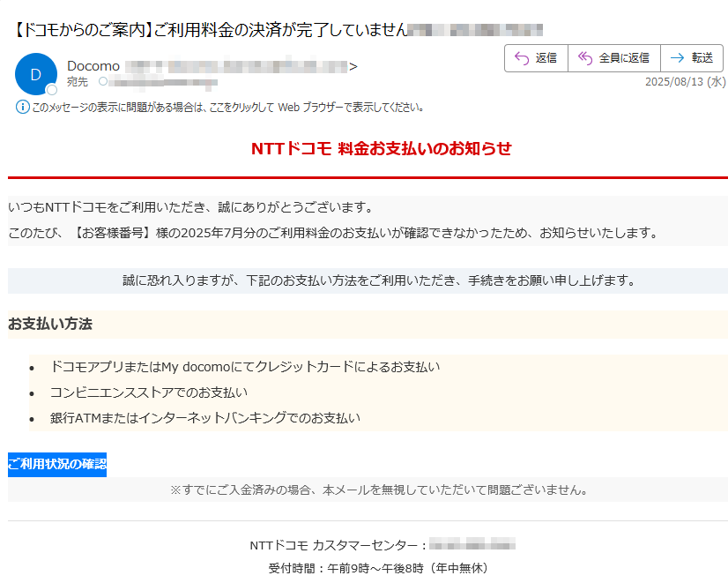728x583 pixels.
Task: Click the 返信 reply button
Action: coord(536,58)
